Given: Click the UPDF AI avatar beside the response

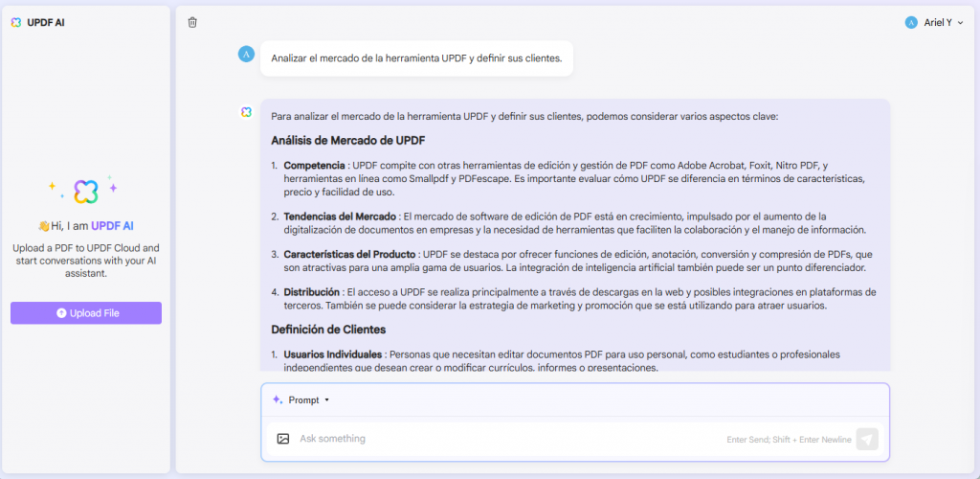Looking at the screenshot, I should (x=246, y=112).
